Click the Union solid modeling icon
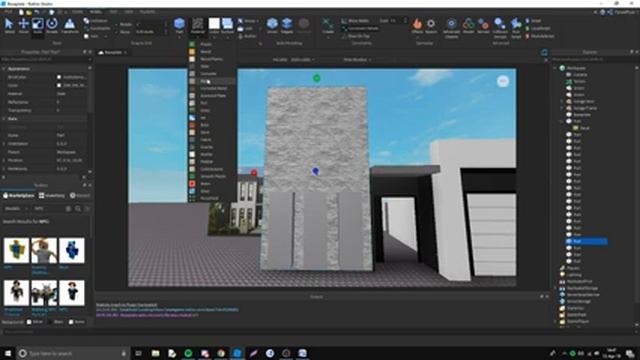This screenshot has height=360, width=640. 272,25
